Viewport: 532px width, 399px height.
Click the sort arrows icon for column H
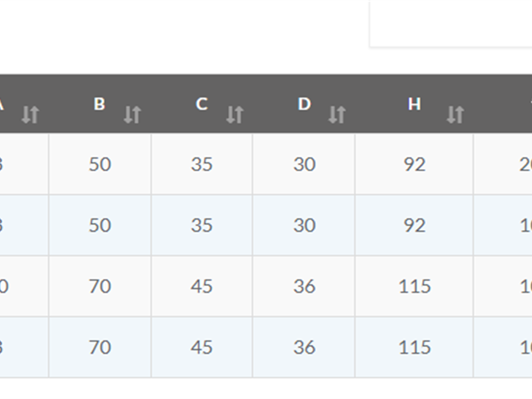[455, 115]
